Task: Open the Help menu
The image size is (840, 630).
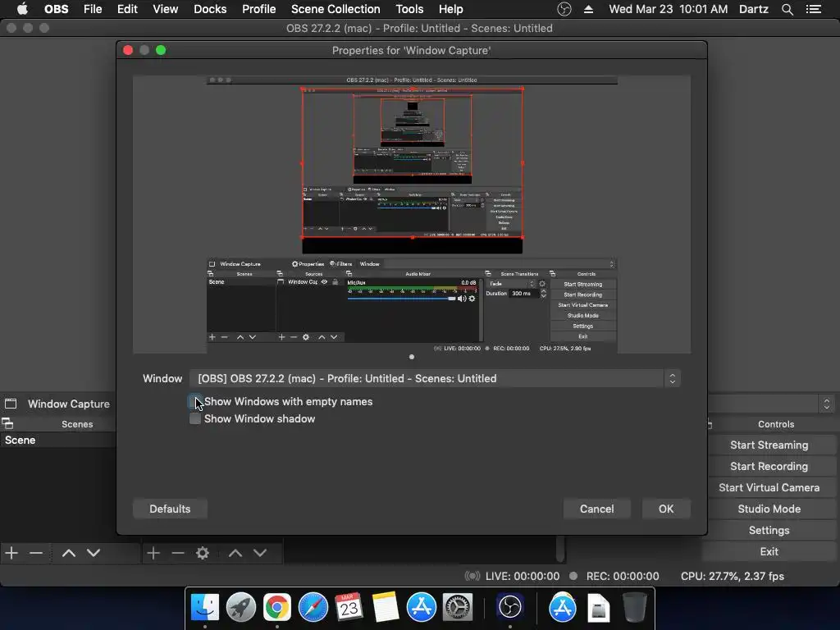Action: click(x=450, y=9)
